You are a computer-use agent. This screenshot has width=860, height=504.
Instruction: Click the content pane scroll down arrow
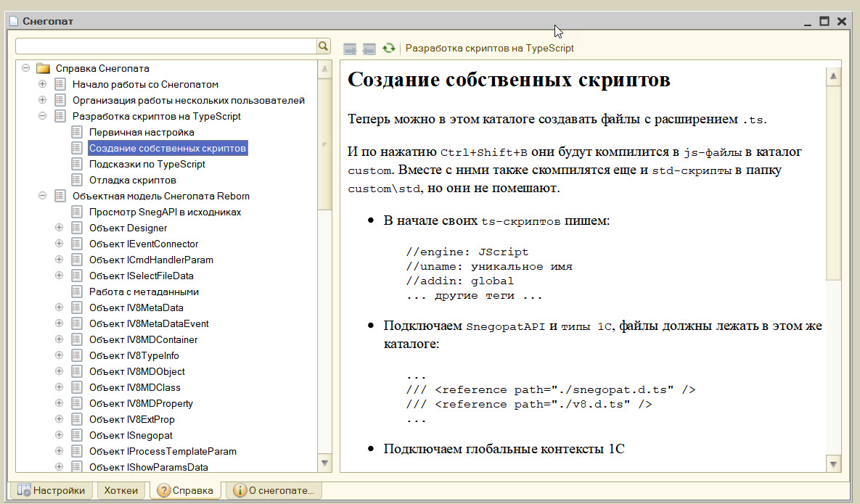[x=833, y=464]
